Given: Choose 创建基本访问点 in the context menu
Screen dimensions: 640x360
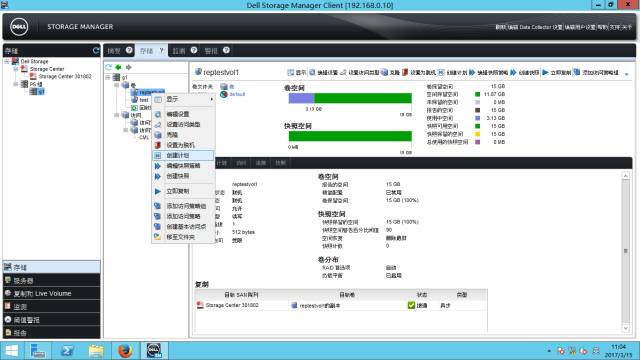Looking at the screenshot, I should (x=183, y=227).
